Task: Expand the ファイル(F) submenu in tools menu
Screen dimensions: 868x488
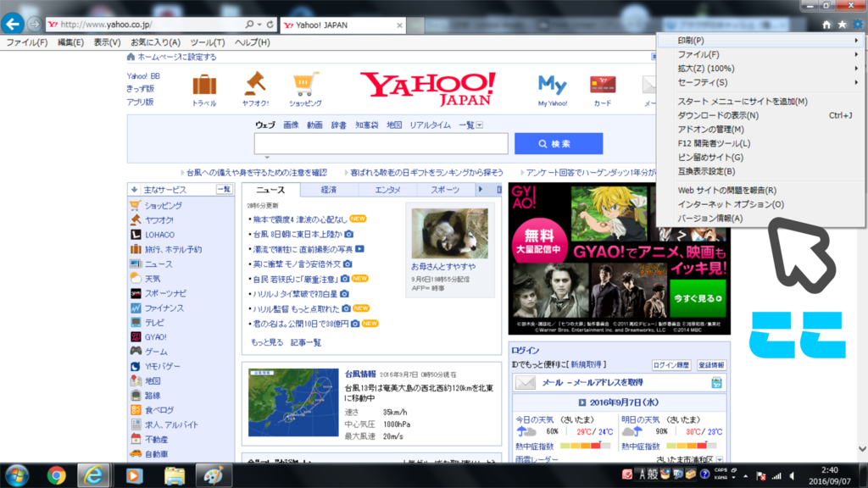Action: [762, 54]
